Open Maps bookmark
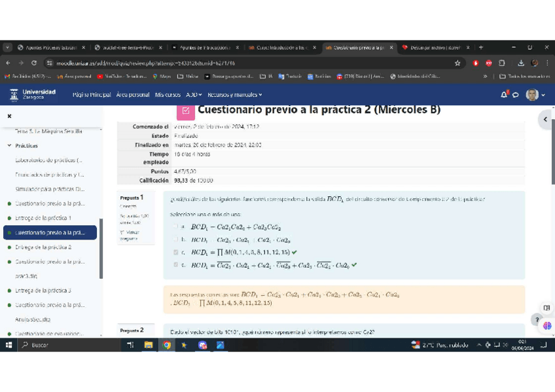Viewport: 555px width, 392px height. (x=162, y=76)
